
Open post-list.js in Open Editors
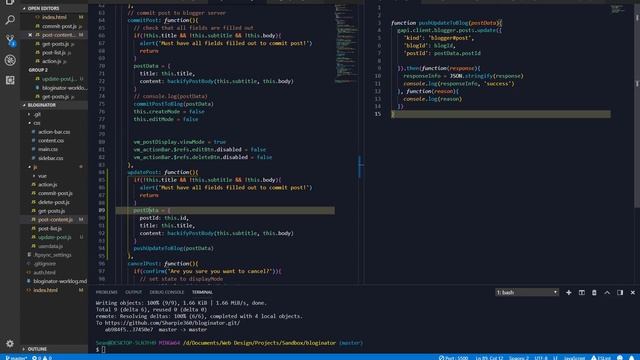click(x=54, y=53)
